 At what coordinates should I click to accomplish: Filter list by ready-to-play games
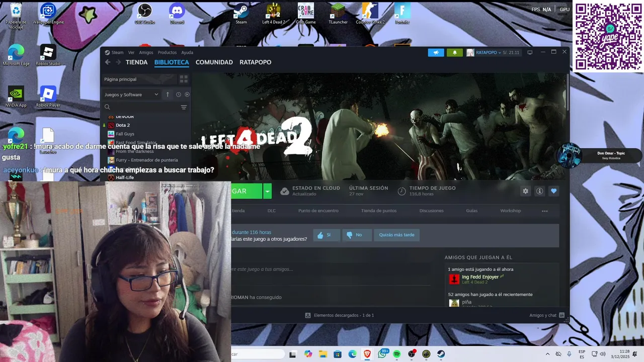click(x=187, y=95)
